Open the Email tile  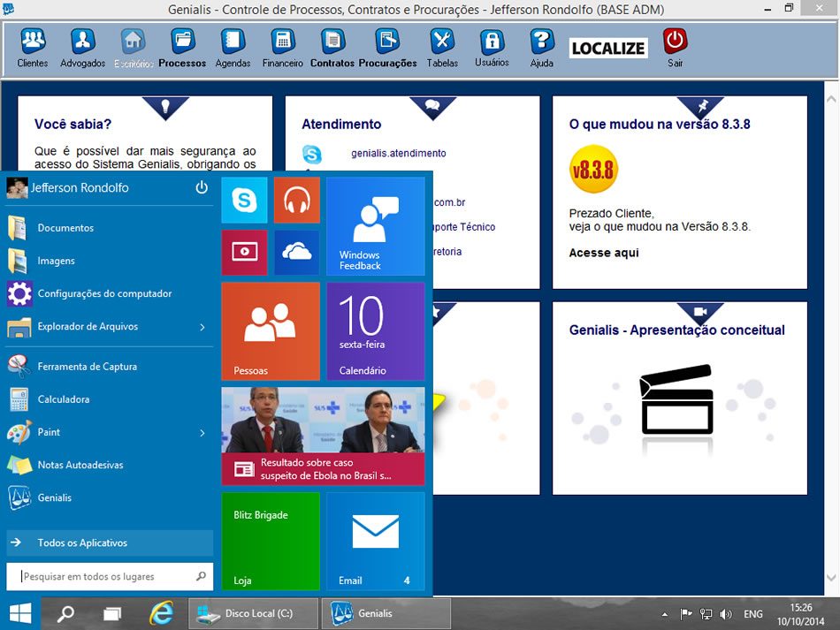pyautogui.click(x=376, y=541)
